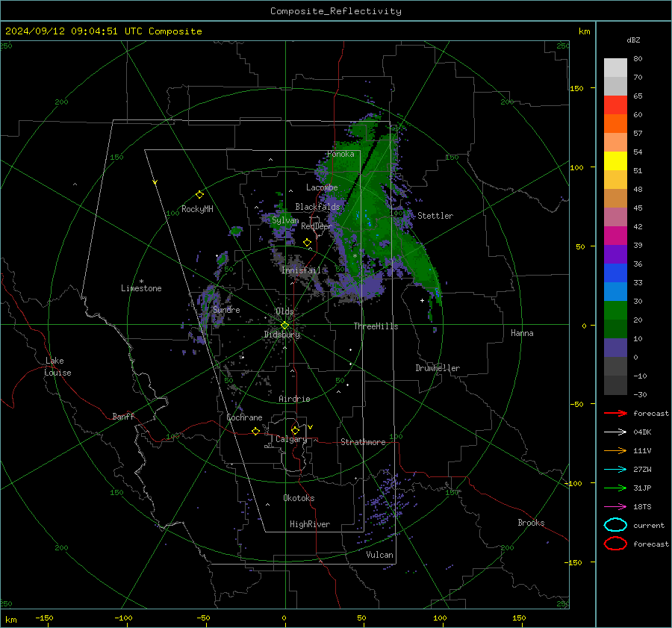Click the cyan current ellipse icon

coord(615,525)
